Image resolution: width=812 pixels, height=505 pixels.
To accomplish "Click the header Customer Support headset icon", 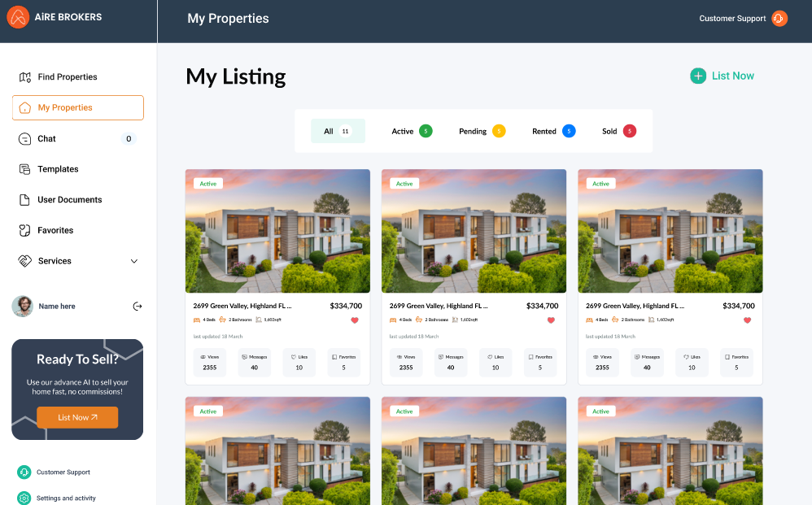I will coord(779,18).
